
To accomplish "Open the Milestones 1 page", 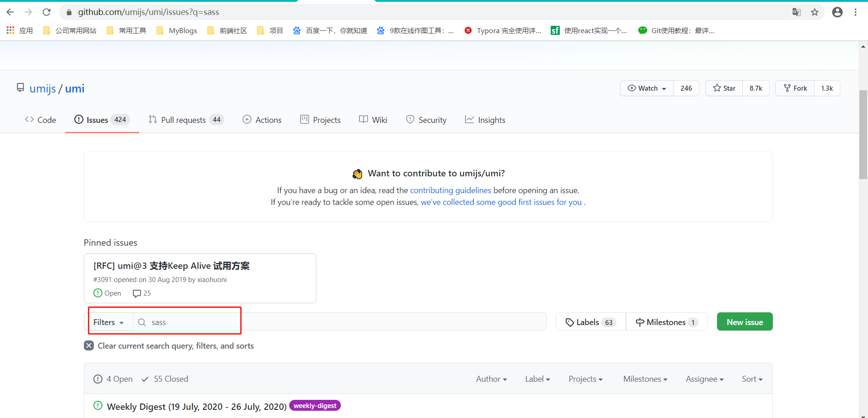I will [x=667, y=322].
